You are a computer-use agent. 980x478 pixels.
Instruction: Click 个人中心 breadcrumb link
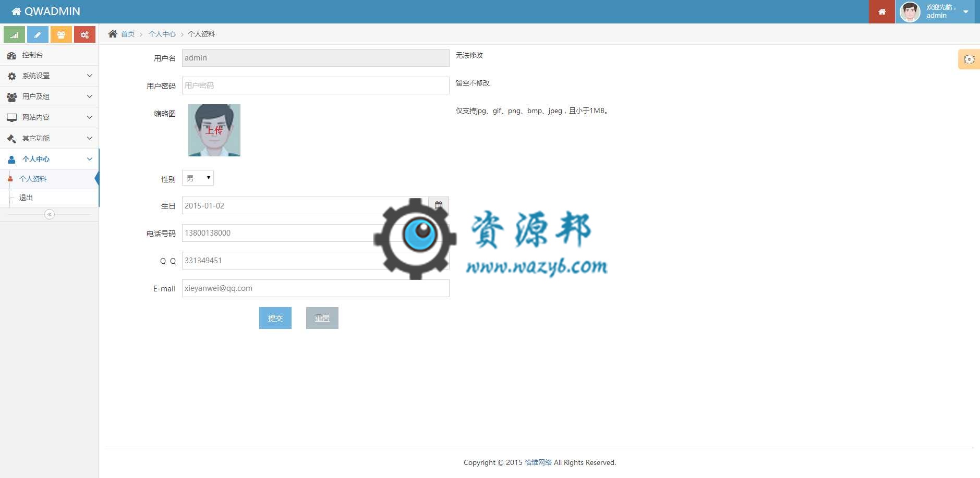point(162,34)
